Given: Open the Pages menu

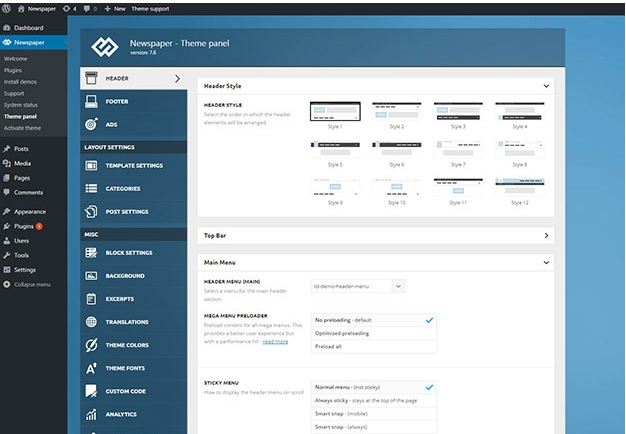Looking at the screenshot, I should 22,178.
